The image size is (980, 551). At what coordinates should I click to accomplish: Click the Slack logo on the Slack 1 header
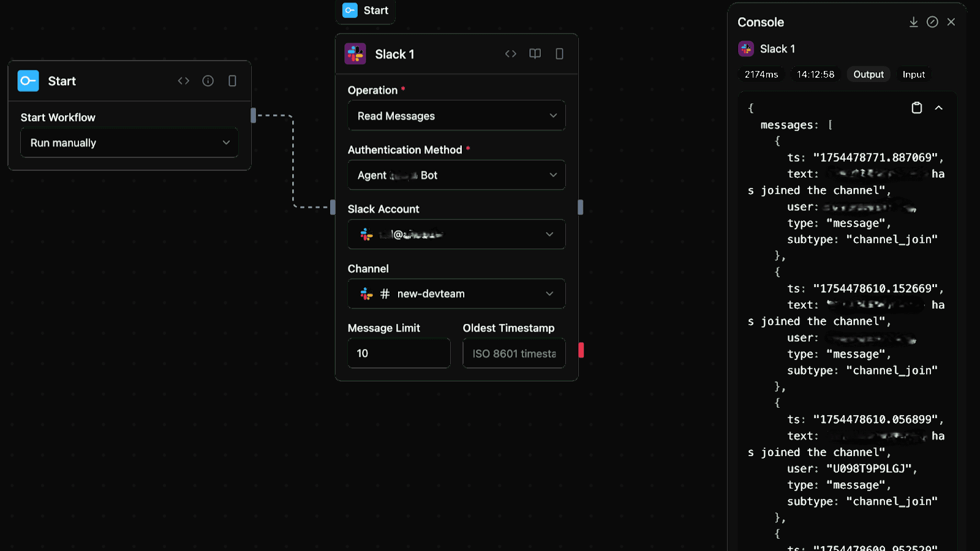[x=354, y=54]
